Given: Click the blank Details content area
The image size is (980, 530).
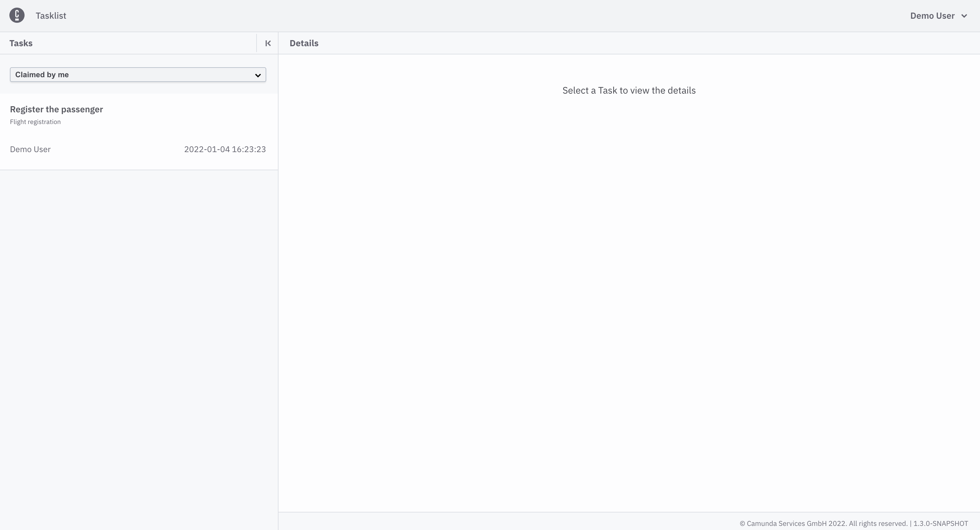Looking at the screenshot, I should (629, 285).
